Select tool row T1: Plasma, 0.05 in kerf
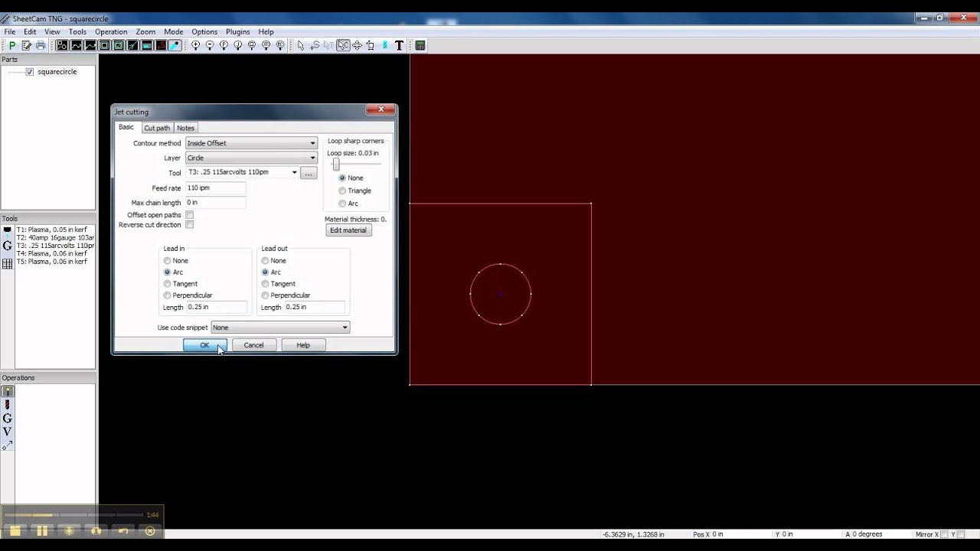This screenshot has width=980, height=551. (x=51, y=230)
